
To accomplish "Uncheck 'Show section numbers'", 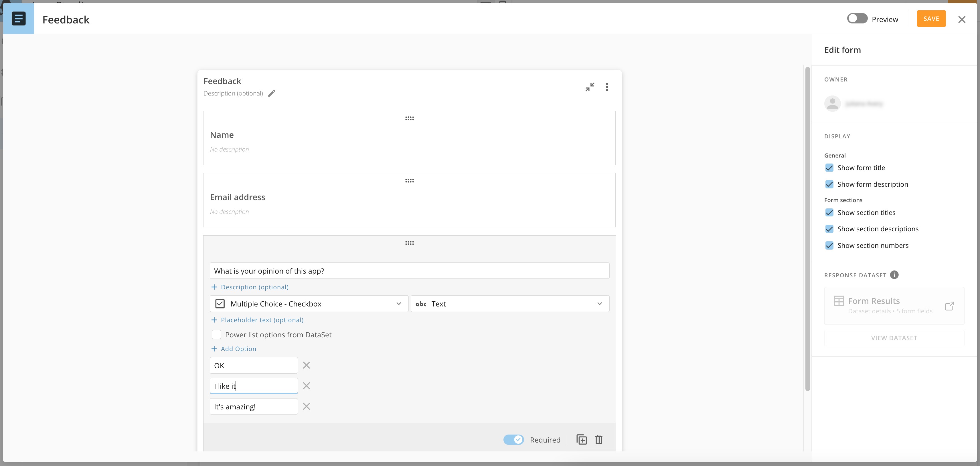I will pyautogui.click(x=829, y=246).
